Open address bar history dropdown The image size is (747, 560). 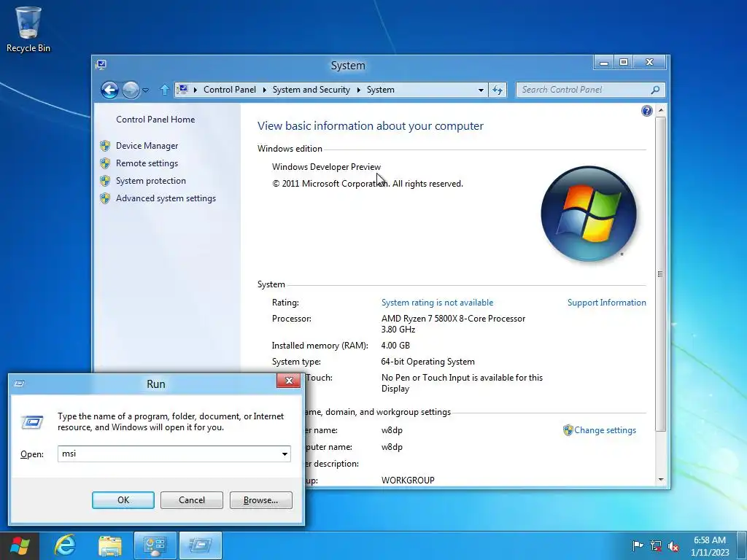coord(481,90)
